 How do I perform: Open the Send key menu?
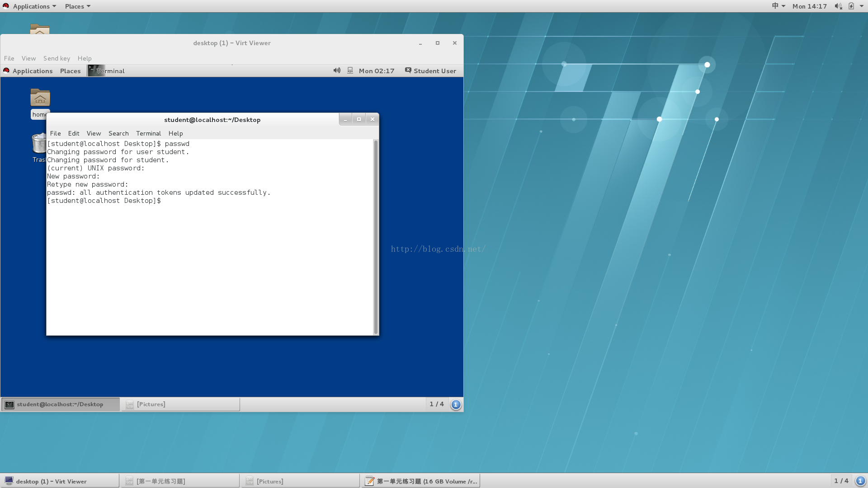coord(57,58)
